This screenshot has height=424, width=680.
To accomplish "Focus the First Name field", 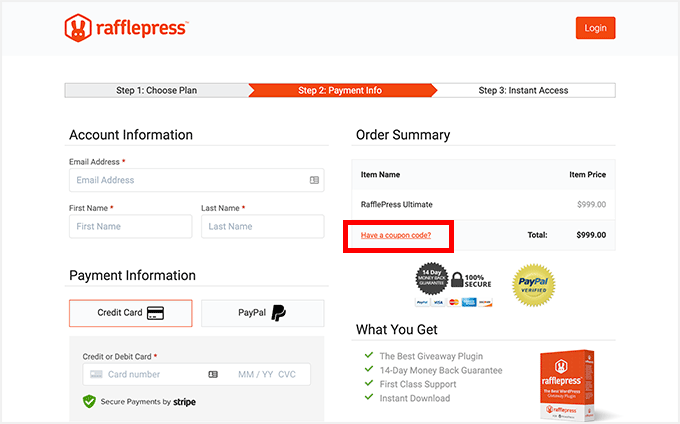I will click(x=130, y=226).
